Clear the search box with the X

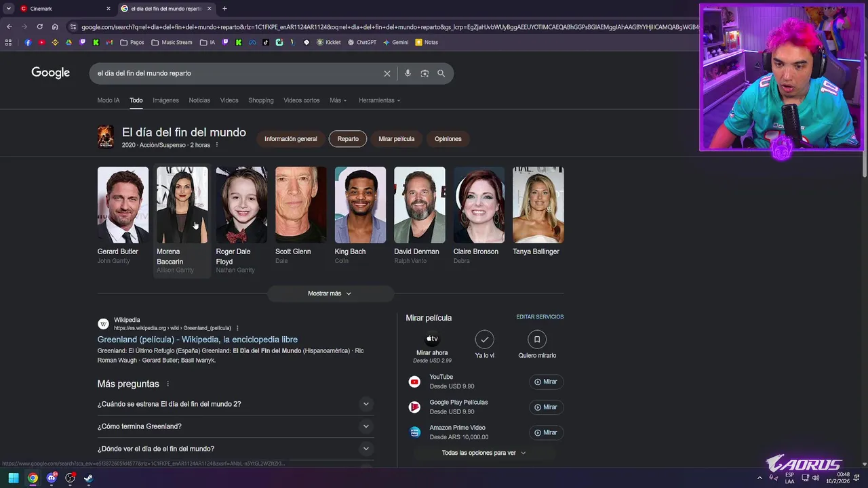[x=387, y=73]
